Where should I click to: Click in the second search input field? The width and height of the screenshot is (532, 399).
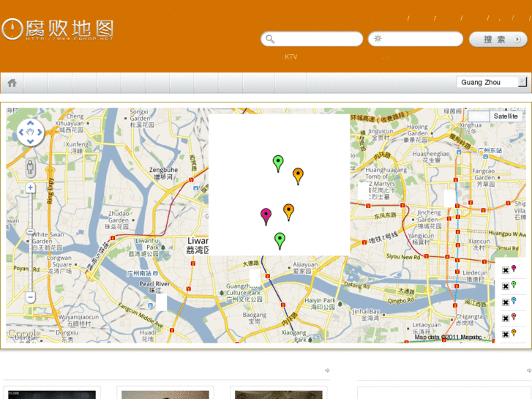(x=416, y=39)
